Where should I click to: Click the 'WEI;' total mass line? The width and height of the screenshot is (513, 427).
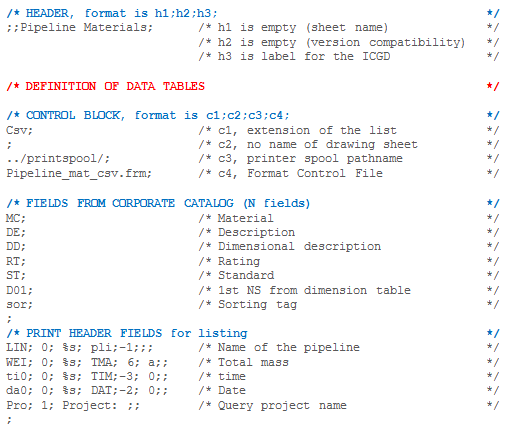[x=87, y=362]
